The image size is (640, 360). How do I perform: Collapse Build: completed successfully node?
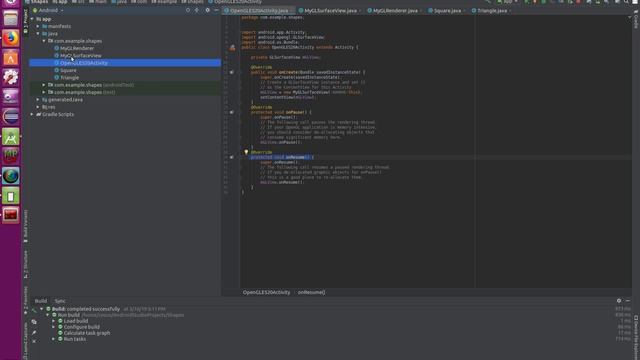[x=42, y=309]
